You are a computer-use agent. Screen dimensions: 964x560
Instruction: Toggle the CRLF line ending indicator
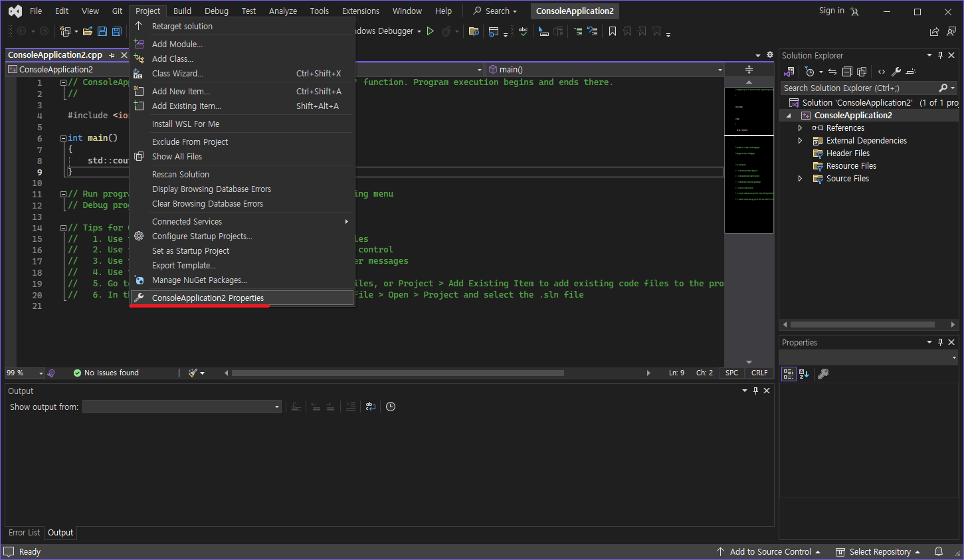pos(759,373)
